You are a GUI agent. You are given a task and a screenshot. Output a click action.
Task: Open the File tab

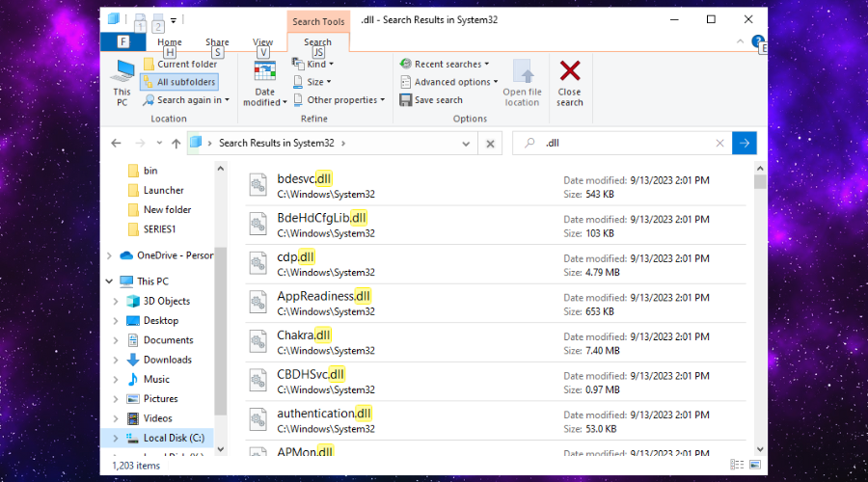click(x=122, y=41)
